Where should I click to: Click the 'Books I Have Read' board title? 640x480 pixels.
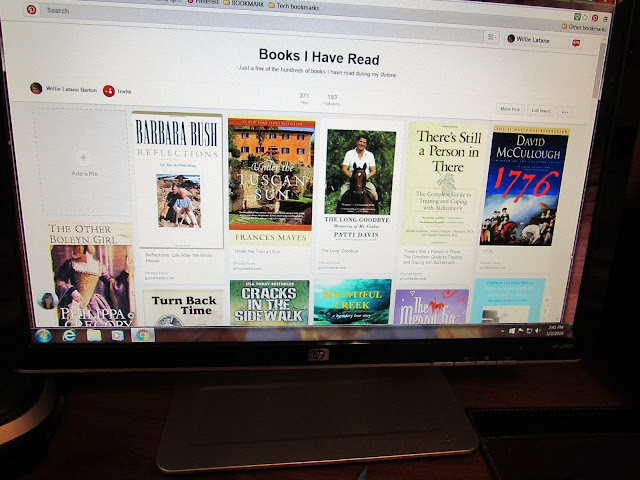[319, 57]
